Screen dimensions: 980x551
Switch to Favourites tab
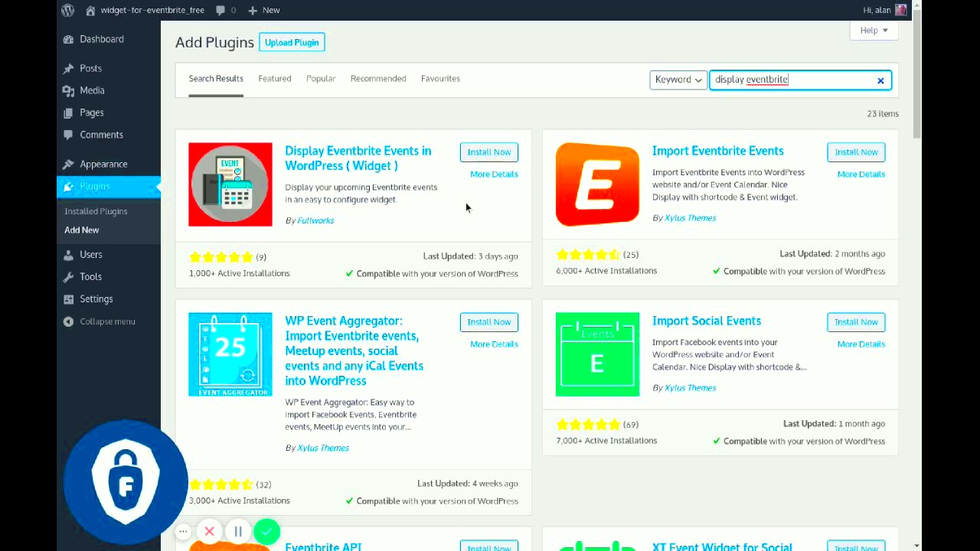pyautogui.click(x=440, y=79)
